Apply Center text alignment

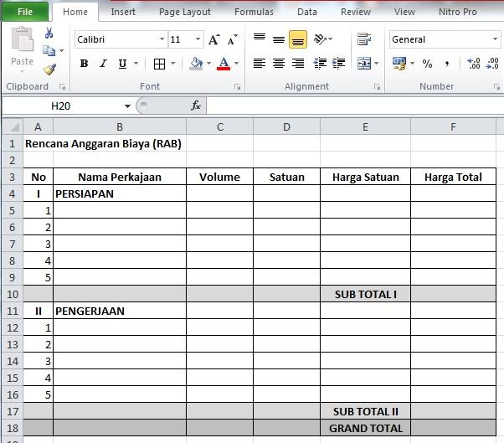tap(278, 64)
